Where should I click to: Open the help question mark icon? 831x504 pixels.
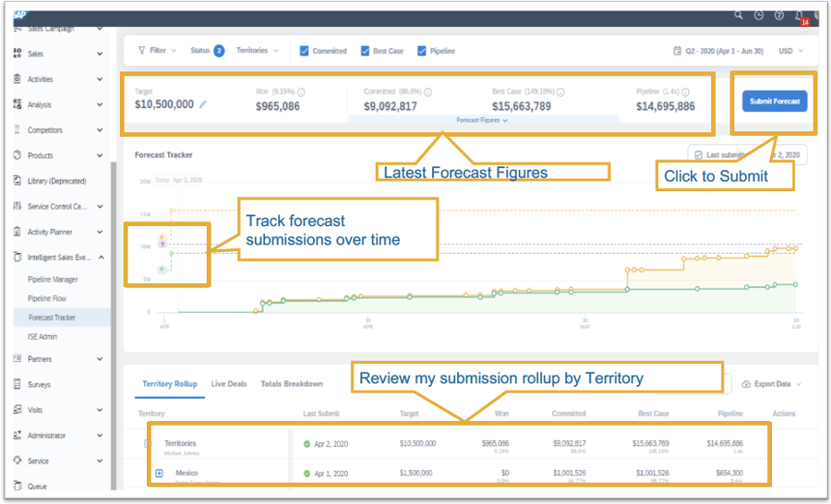[x=778, y=15]
